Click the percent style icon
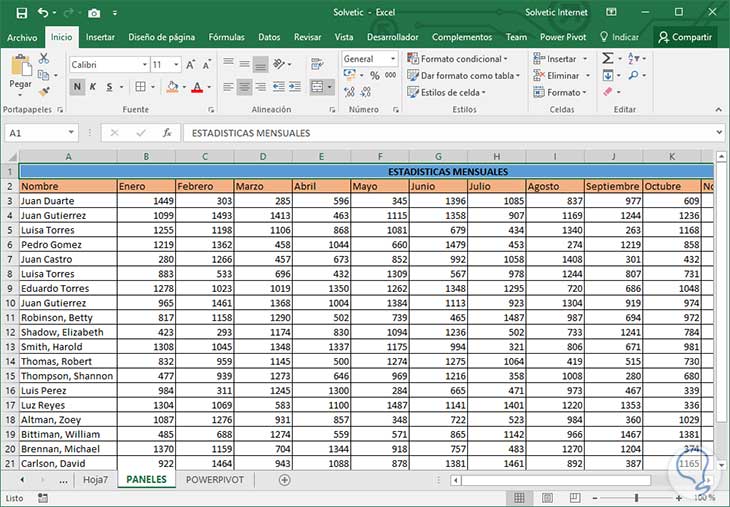This screenshot has width=730, height=507. [x=375, y=75]
